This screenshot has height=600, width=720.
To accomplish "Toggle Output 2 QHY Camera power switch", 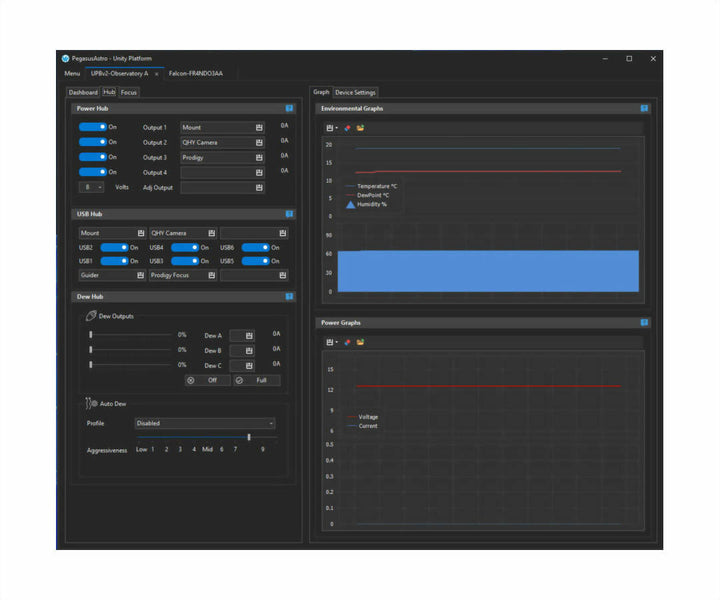I will click(x=92, y=142).
